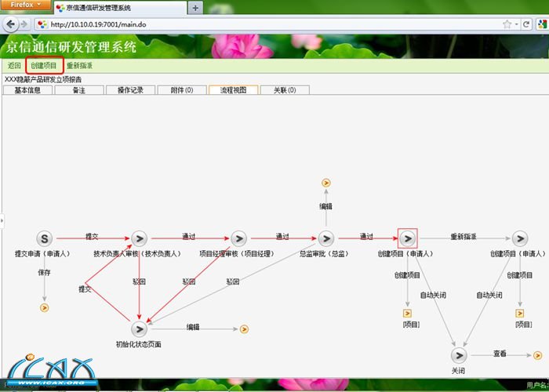
Task: Click the [项目] icon below the highlighted node
Action: click(407, 314)
